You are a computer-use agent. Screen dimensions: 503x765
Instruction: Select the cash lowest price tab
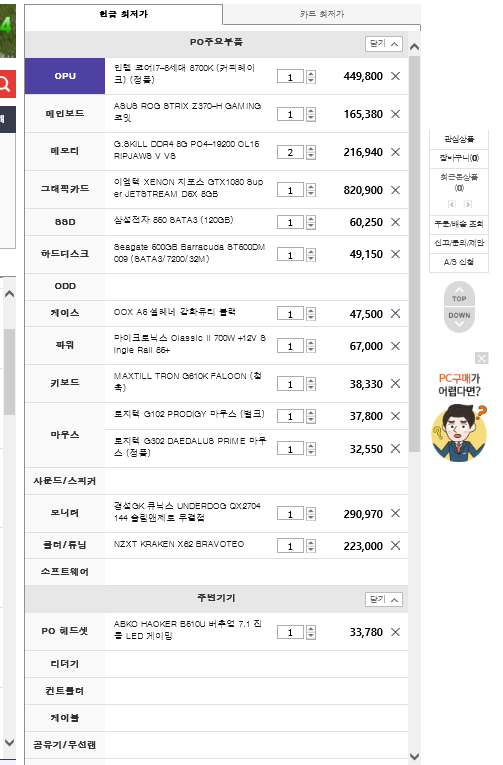(x=123, y=14)
